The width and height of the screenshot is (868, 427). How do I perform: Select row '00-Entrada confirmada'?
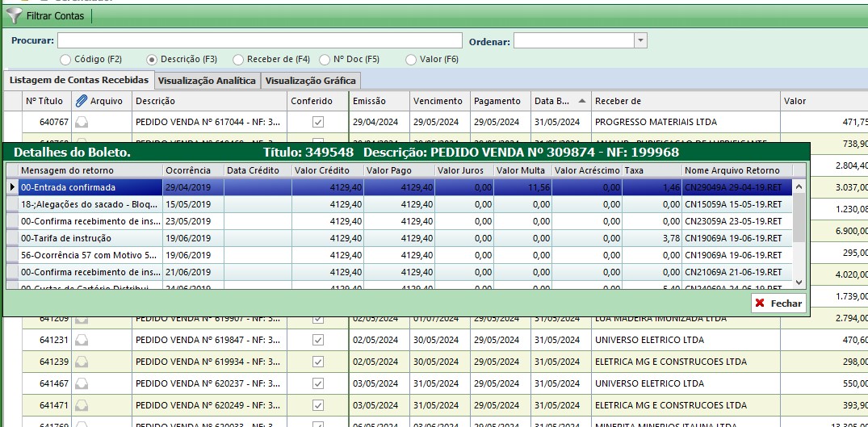pos(400,187)
